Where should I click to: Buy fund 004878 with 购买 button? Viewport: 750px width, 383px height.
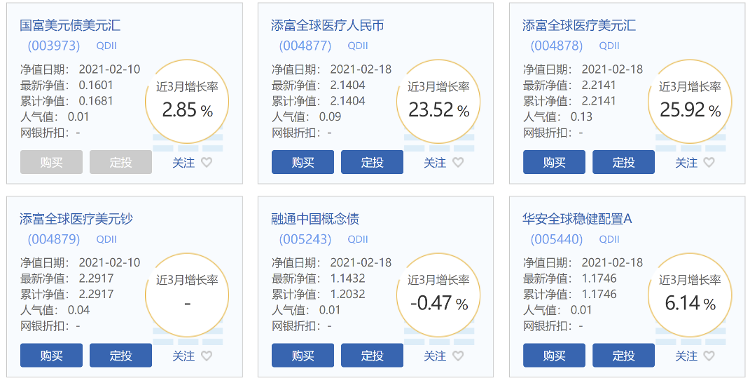click(x=554, y=162)
